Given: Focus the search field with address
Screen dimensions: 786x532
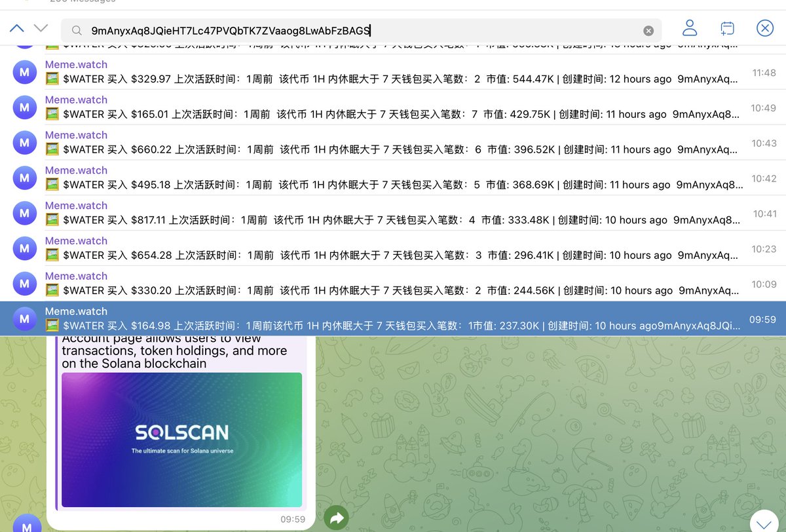Looking at the screenshot, I should coord(361,31).
